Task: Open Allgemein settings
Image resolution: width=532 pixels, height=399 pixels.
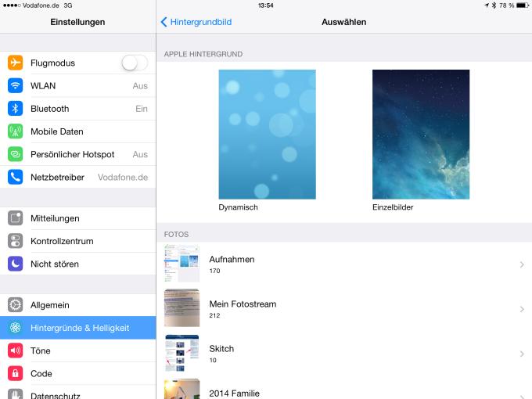Action: tap(78, 304)
